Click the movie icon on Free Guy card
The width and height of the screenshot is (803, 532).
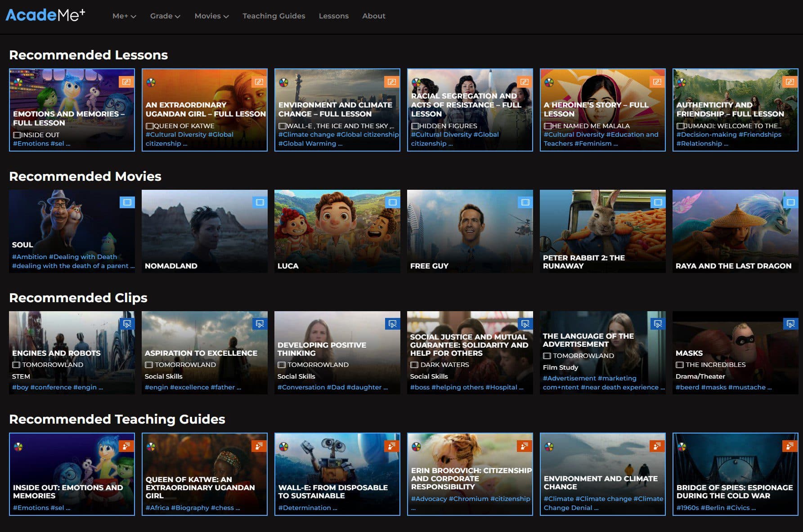click(x=525, y=202)
